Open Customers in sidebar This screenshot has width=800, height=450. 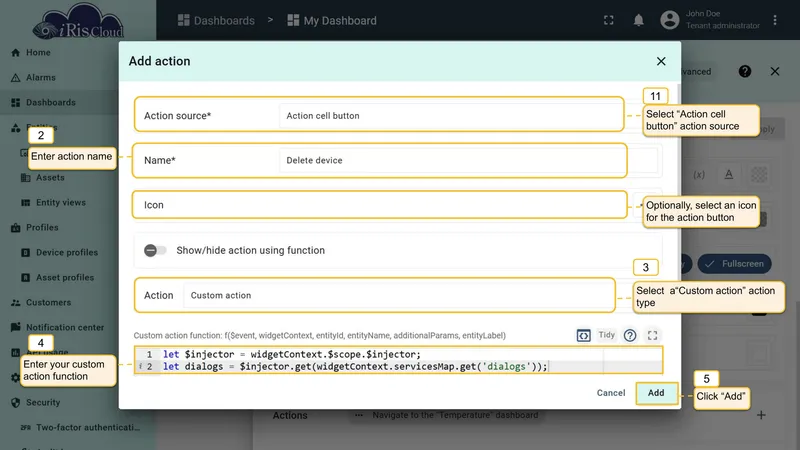pos(48,303)
